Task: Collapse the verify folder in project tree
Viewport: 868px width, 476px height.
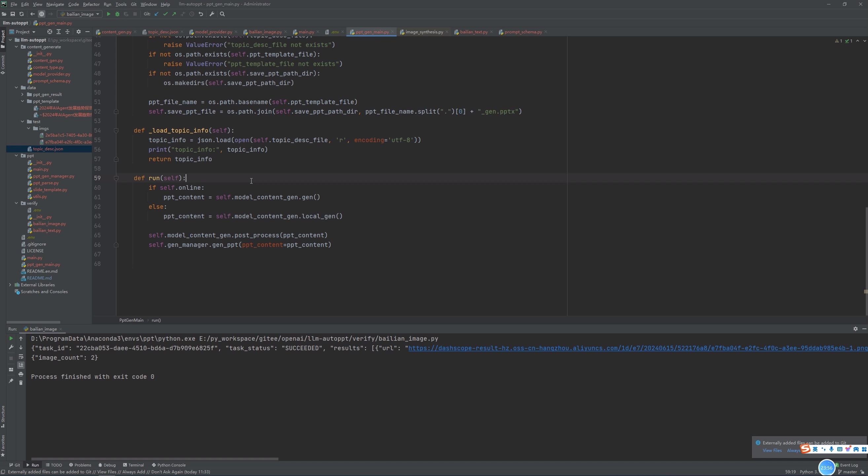Action: point(17,203)
